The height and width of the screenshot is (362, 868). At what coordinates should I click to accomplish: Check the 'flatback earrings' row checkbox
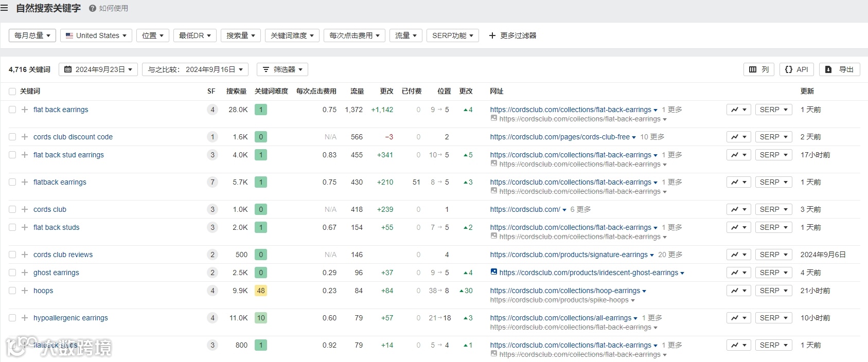(12, 182)
